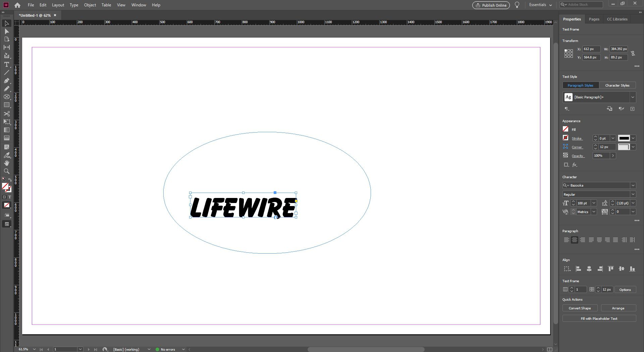Click the Convert Shape button
644x352 pixels.
click(580, 308)
